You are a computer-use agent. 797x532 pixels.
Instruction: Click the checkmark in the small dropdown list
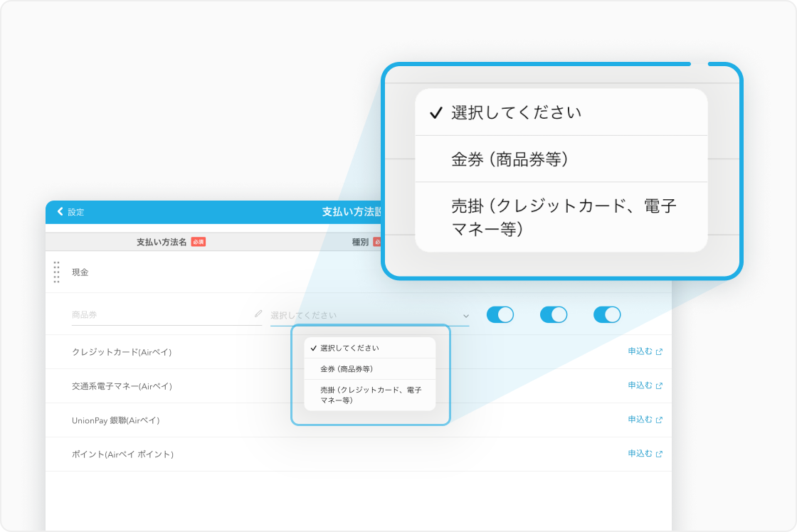pyautogui.click(x=313, y=349)
